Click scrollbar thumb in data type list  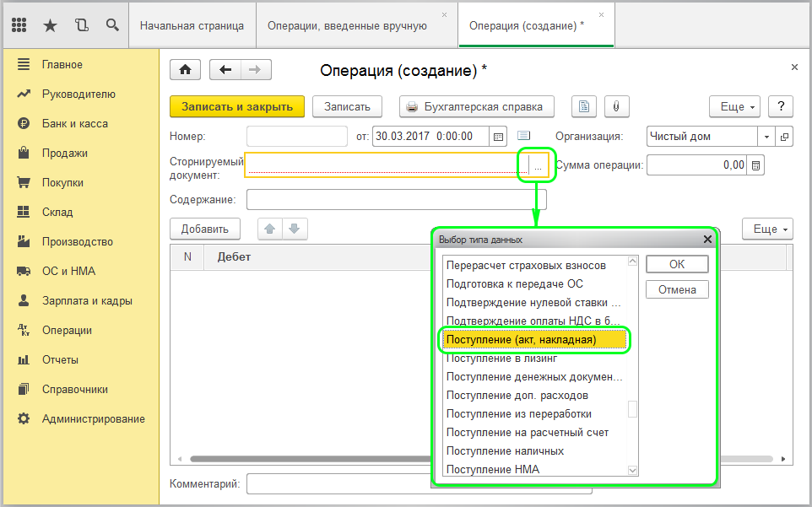point(632,409)
